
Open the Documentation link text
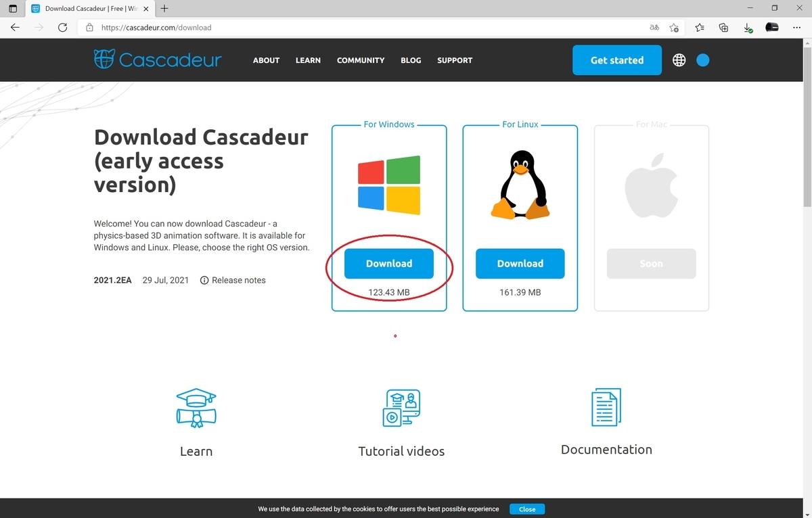(x=606, y=450)
